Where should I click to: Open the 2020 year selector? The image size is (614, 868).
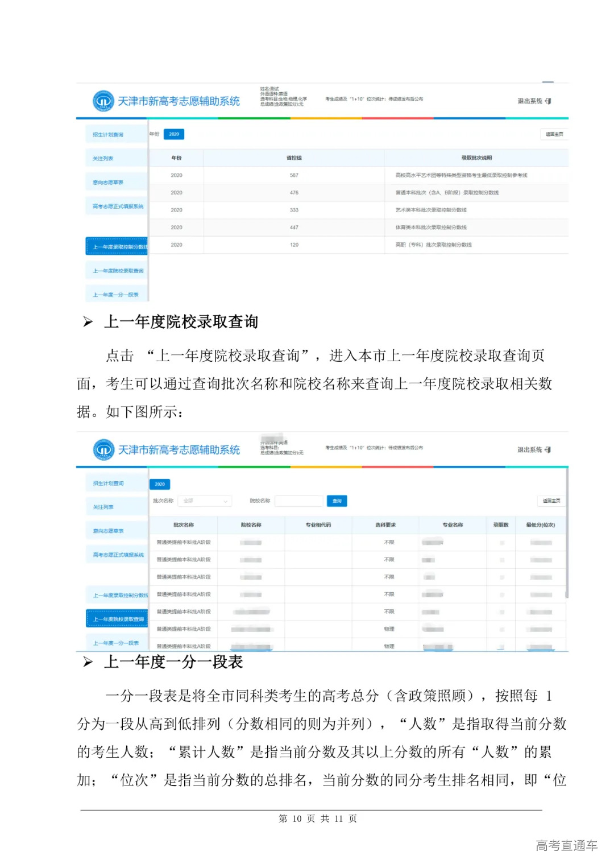[x=159, y=483]
